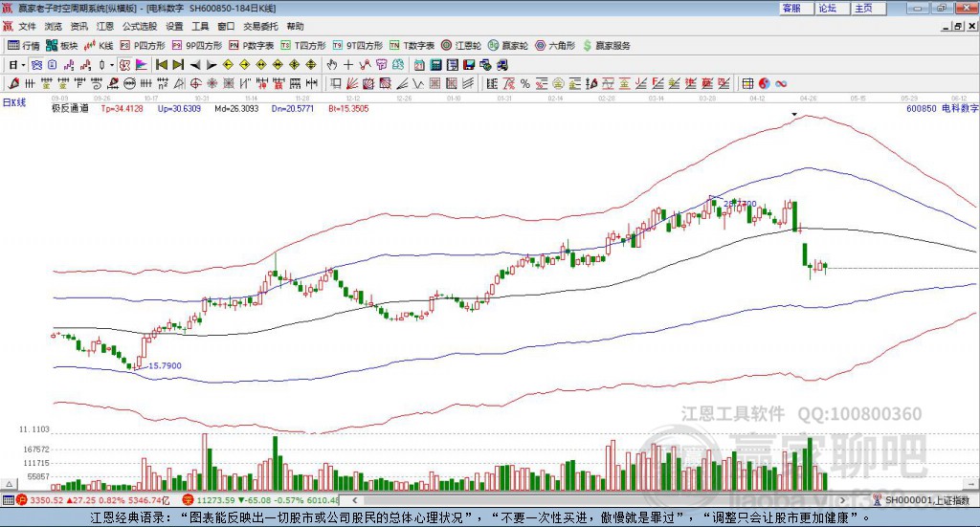Toggle the pink flag indicator icon
Viewport: 980px width, 527px height.
pyautogui.click(x=142, y=65)
